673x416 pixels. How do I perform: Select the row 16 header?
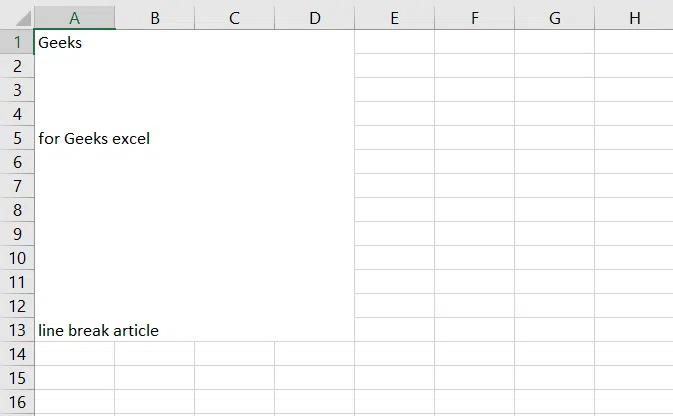click(x=16, y=402)
